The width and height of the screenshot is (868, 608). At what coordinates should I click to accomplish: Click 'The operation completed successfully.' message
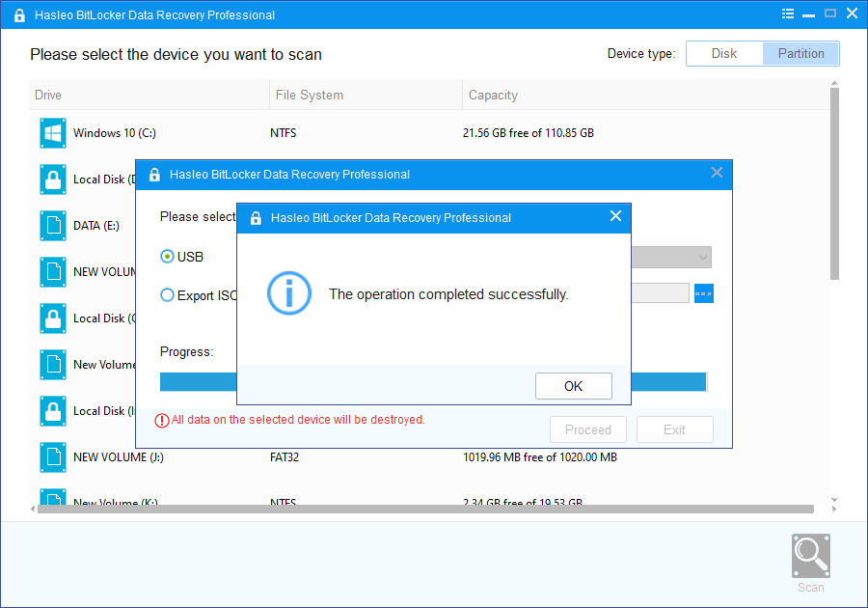click(448, 294)
